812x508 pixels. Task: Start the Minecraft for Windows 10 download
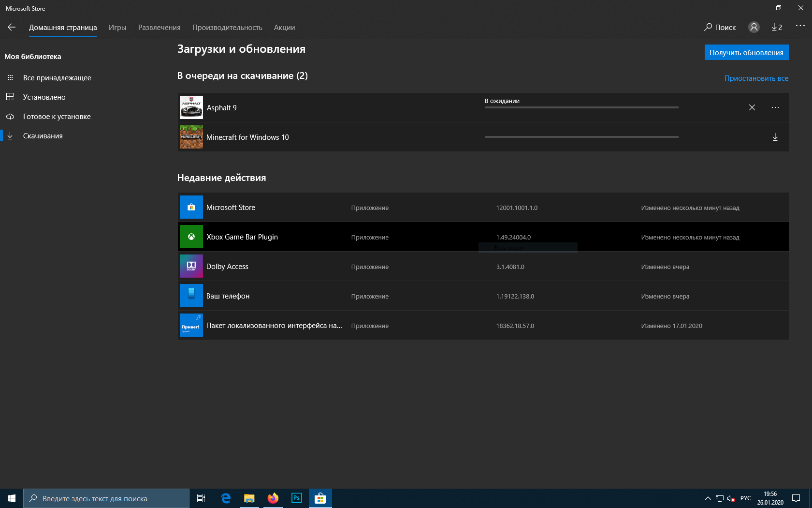pos(775,137)
